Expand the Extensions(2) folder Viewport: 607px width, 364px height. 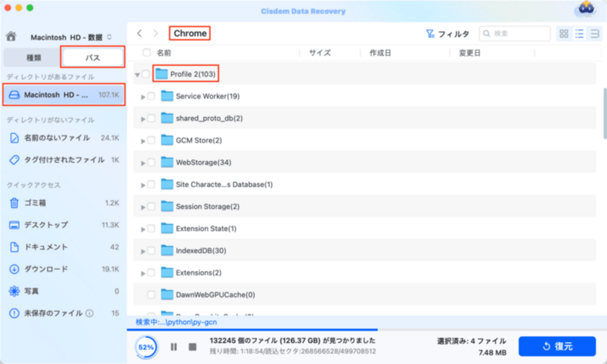point(143,274)
